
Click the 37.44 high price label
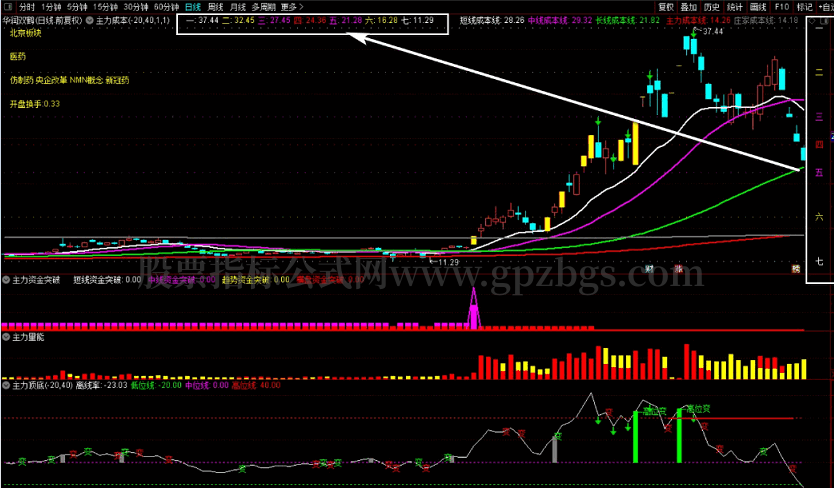pos(712,32)
